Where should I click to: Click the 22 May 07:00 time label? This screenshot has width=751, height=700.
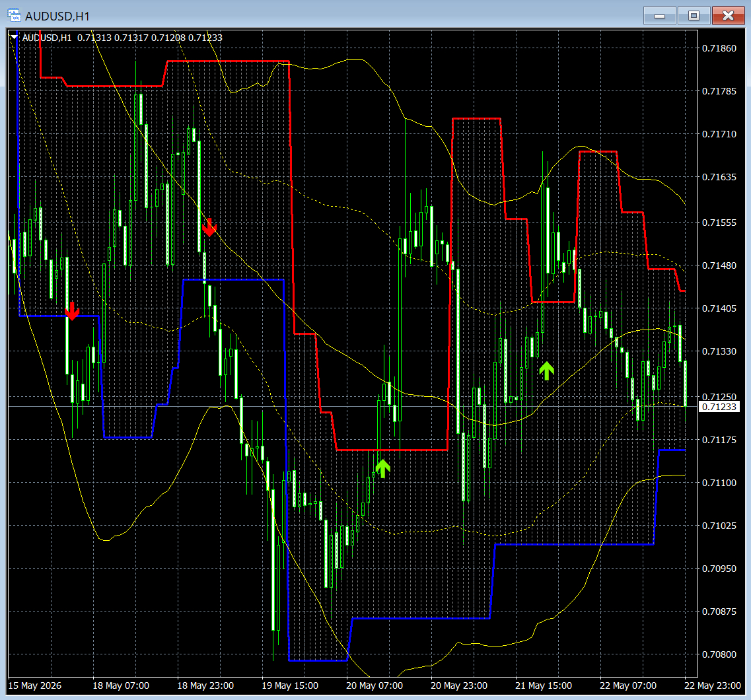pyautogui.click(x=628, y=685)
